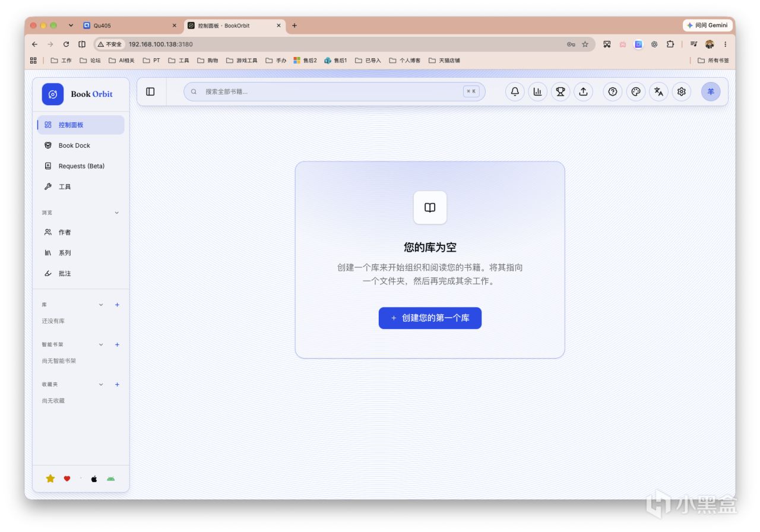Open the 所有书签 folder
760x532 pixels.
pyautogui.click(x=713, y=61)
